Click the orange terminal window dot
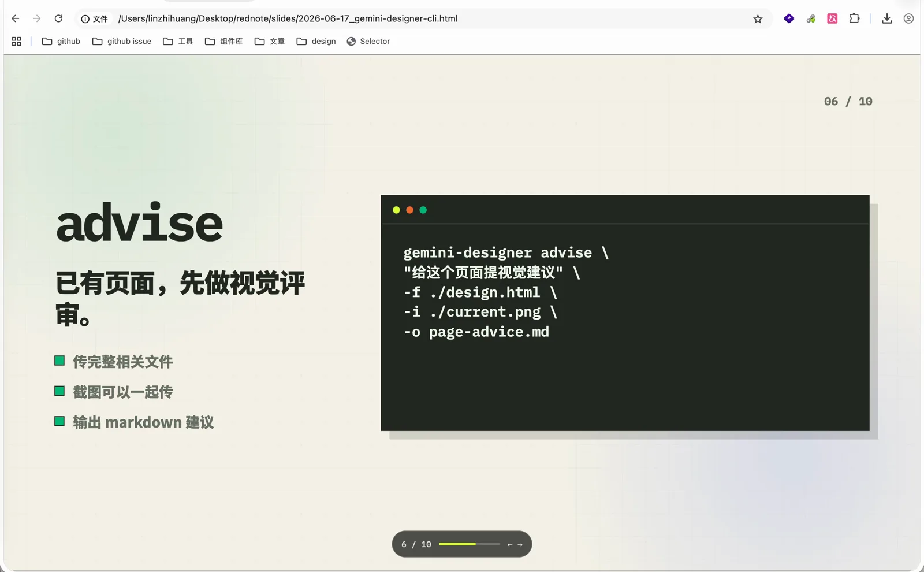The width and height of the screenshot is (924, 572). (409, 210)
